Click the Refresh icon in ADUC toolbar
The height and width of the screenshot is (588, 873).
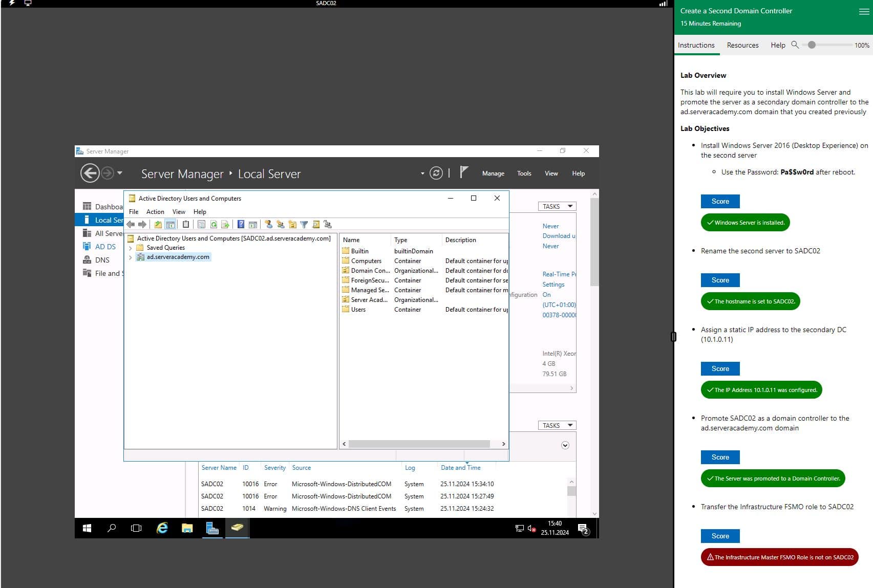point(214,225)
